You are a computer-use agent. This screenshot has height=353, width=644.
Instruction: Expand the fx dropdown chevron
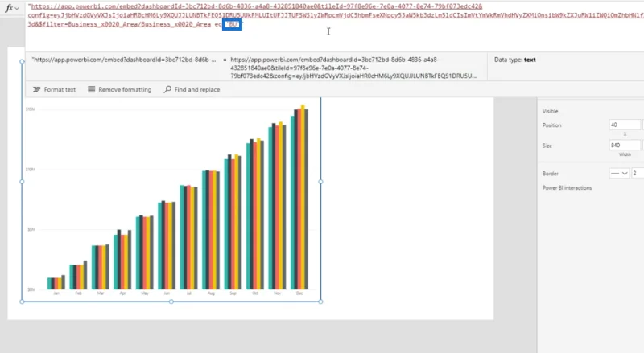click(17, 8)
